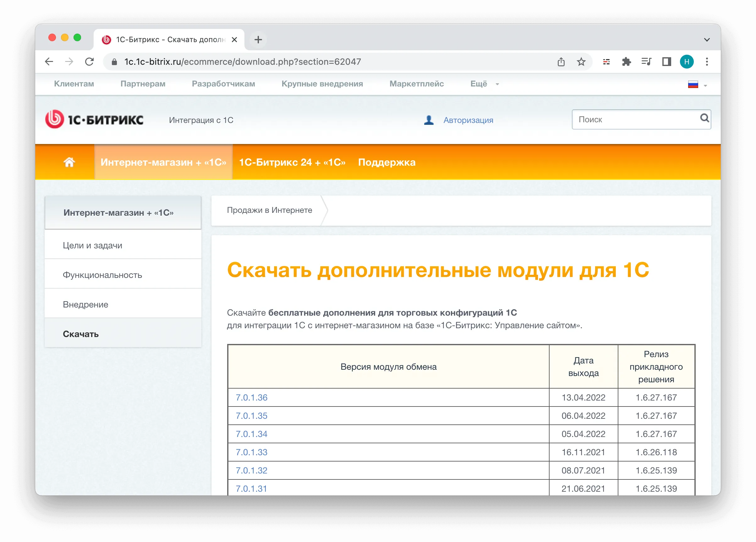This screenshot has height=542, width=756.
Task: Click the browser forward arrow
Action: pyautogui.click(x=69, y=62)
